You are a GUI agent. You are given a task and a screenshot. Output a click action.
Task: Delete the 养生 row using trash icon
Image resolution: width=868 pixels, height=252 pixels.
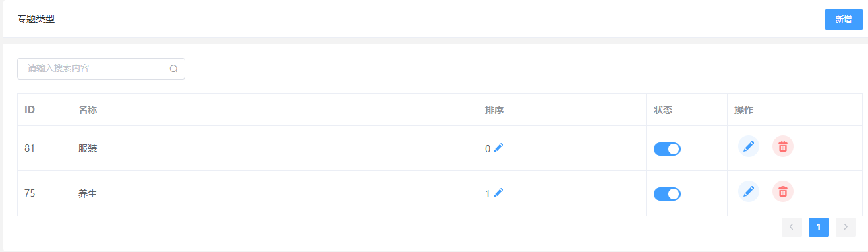tap(783, 191)
